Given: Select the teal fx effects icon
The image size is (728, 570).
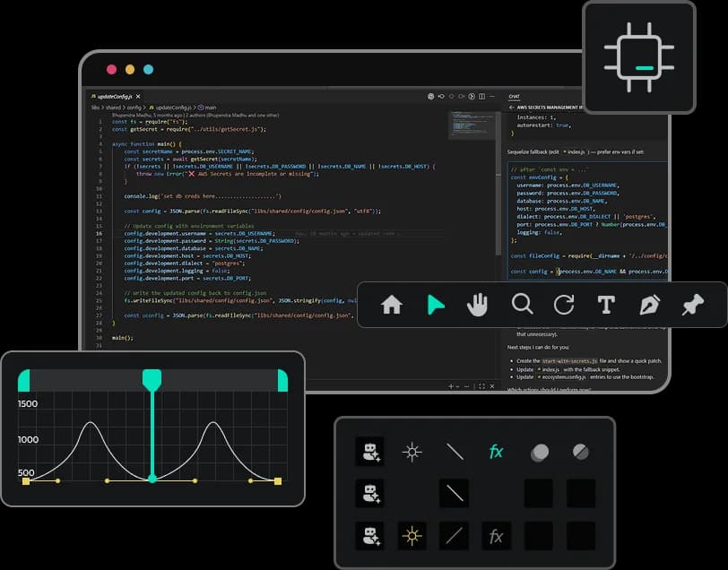Looking at the screenshot, I should point(496,451).
